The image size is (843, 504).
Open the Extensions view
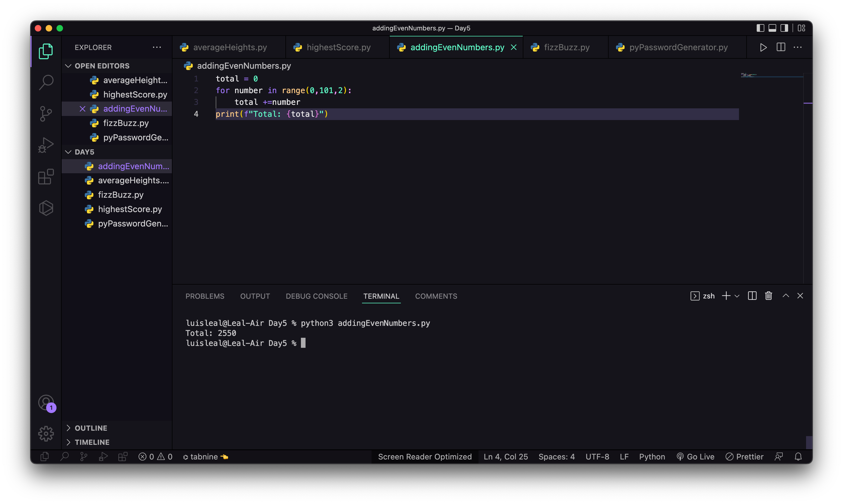(x=46, y=177)
